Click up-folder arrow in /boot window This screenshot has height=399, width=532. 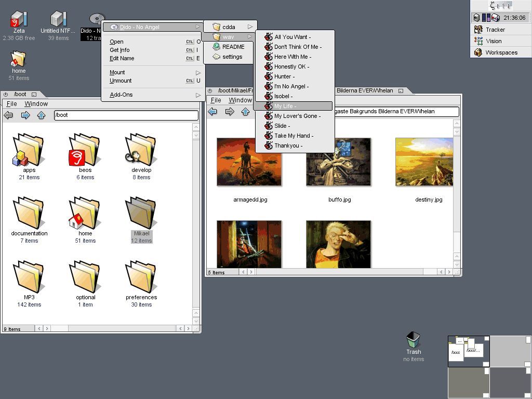[42, 115]
